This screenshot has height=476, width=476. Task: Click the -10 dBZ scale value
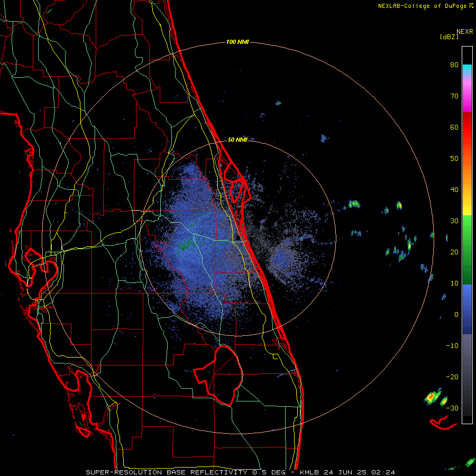coord(452,346)
